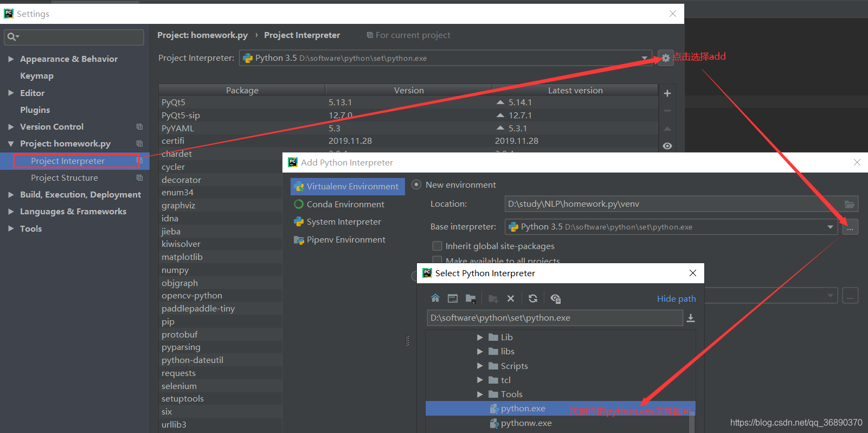
Task: Sort by Version column header
Action: [x=409, y=90]
